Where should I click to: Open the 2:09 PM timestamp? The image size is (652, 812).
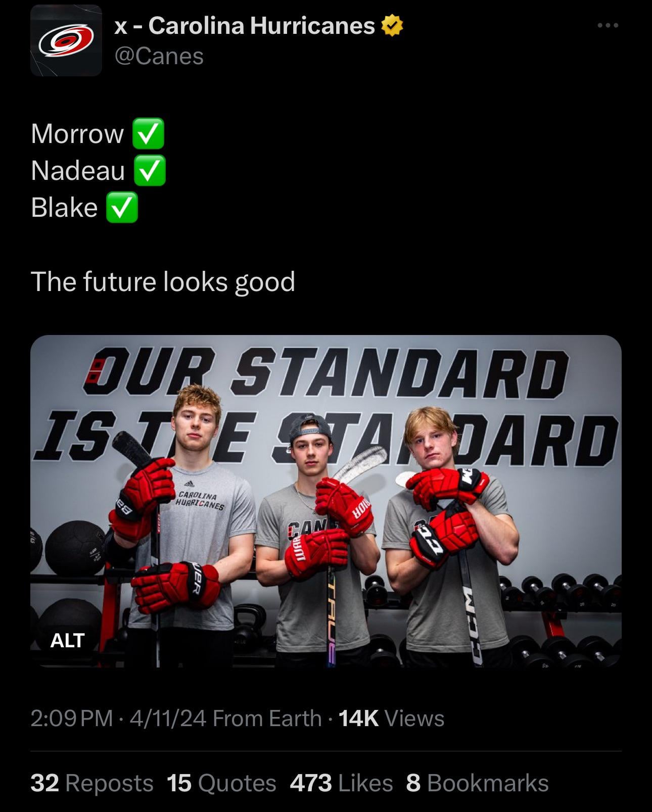pyautogui.click(x=72, y=718)
